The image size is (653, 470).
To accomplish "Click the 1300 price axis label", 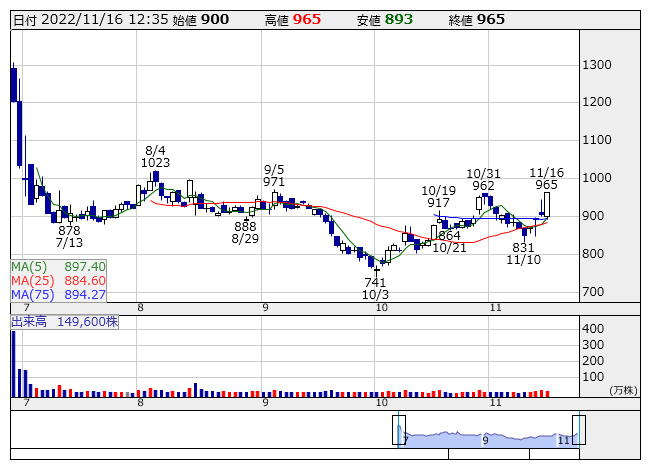I will (x=597, y=65).
